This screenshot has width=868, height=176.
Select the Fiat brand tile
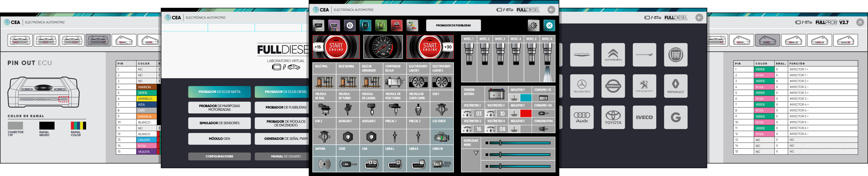coord(676,55)
